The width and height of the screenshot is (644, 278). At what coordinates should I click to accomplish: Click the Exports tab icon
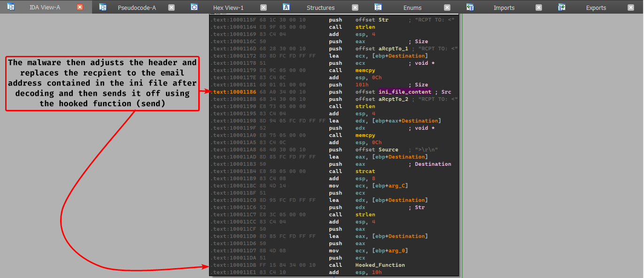(562, 7)
